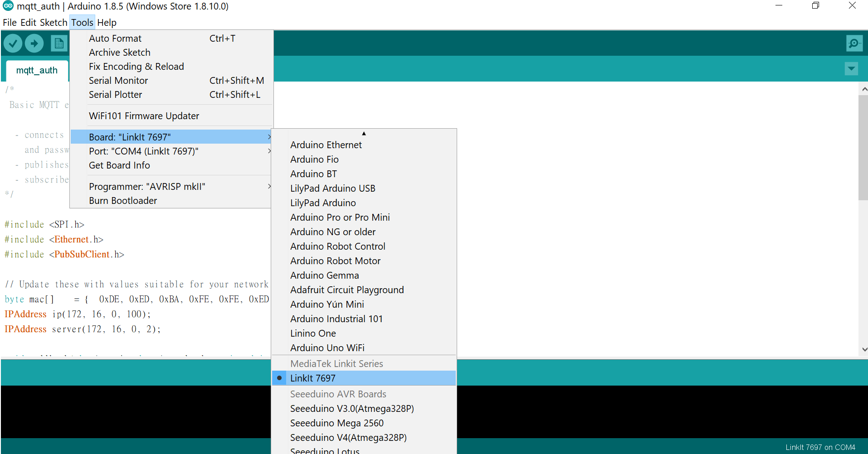The height and width of the screenshot is (454, 868).
Task: Restore down the Arduino window
Action: tap(815, 6)
